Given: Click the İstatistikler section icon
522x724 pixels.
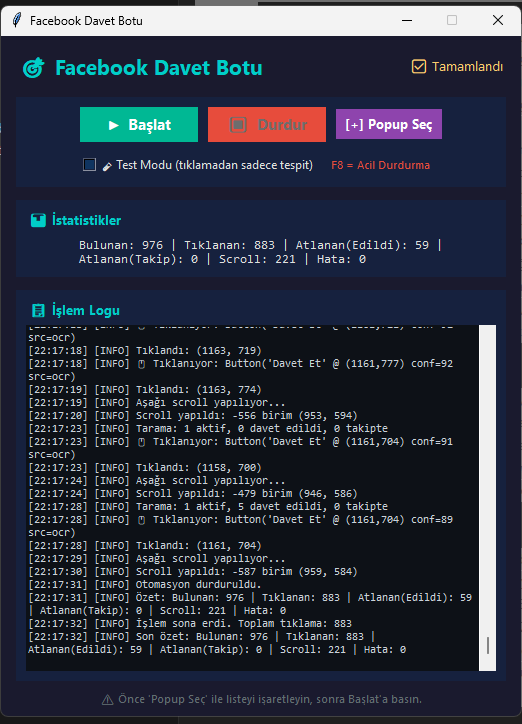Looking at the screenshot, I should click(x=38, y=220).
